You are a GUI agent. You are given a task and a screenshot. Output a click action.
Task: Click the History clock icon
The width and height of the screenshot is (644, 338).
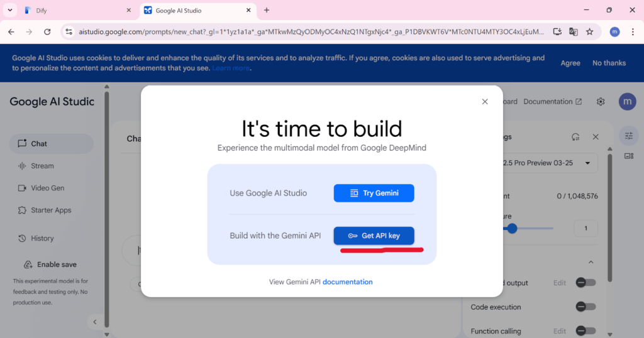[x=22, y=238]
